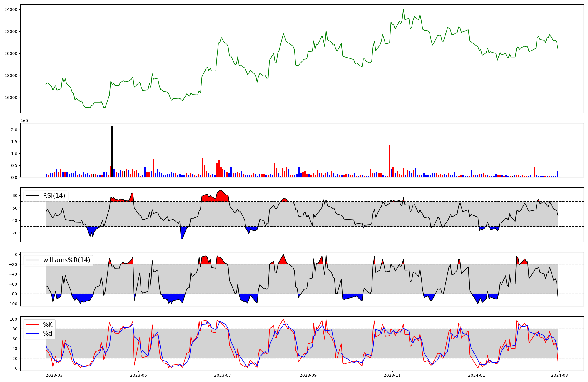588x382 pixels.
Task: Click the -100 tick on the Williams %R axis
Action: click(x=12, y=304)
